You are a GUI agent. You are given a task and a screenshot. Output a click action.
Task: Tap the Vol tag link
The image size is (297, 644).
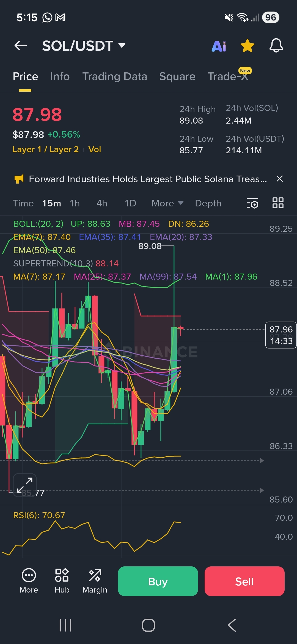pyautogui.click(x=95, y=149)
